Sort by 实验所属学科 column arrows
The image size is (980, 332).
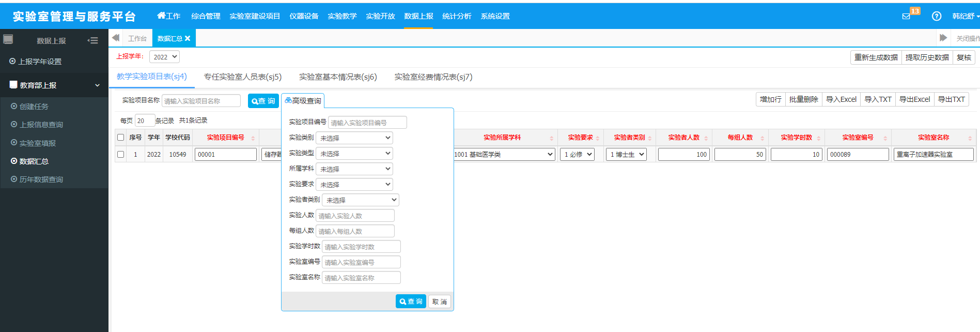(552, 138)
